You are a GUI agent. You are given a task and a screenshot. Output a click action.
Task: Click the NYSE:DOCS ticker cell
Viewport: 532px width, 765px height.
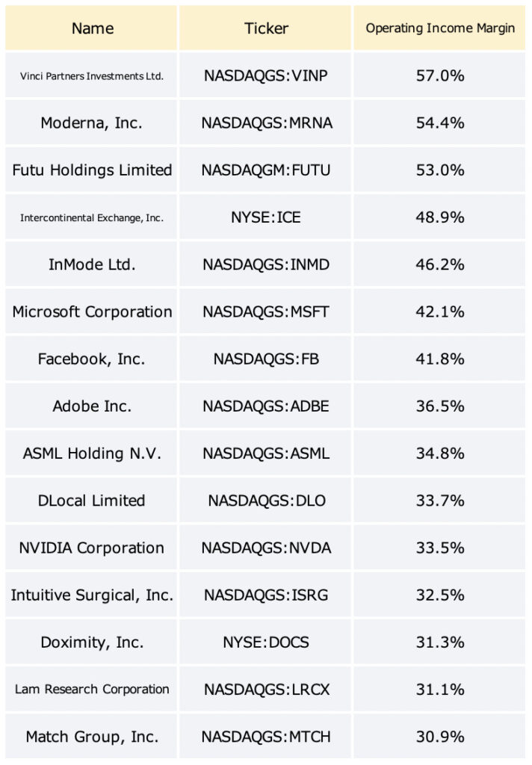coord(265,642)
